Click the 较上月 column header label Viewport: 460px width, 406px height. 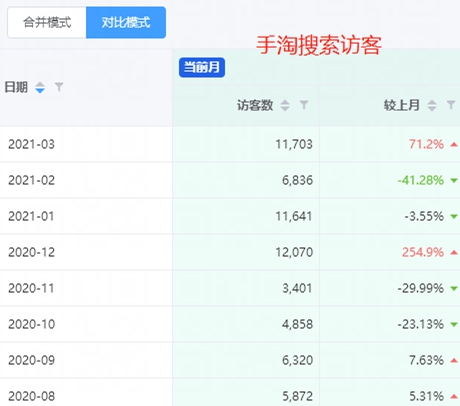402,105
